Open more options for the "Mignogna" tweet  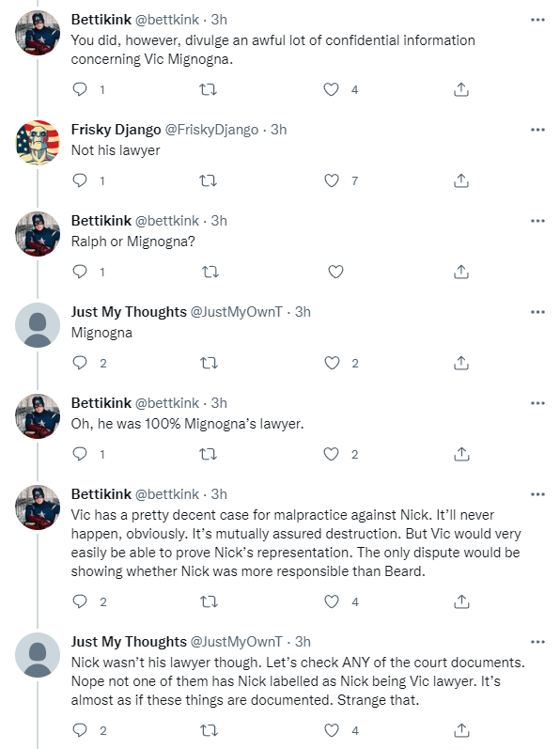(x=537, y=312)
